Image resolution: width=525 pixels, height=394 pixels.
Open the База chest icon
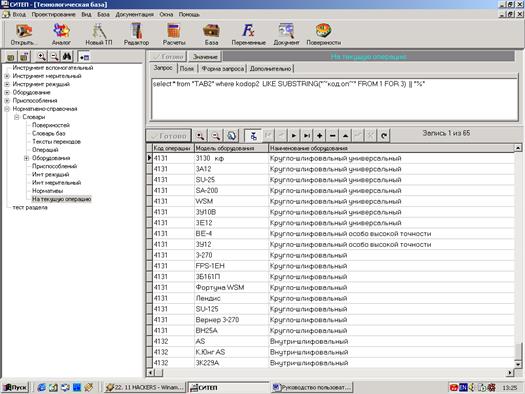point(211,34)
